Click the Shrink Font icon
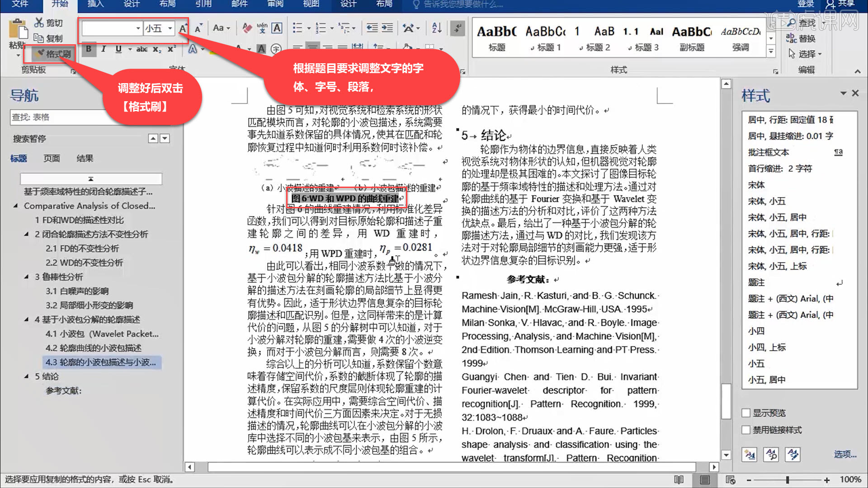868x488 pixels. coord(198,28)
